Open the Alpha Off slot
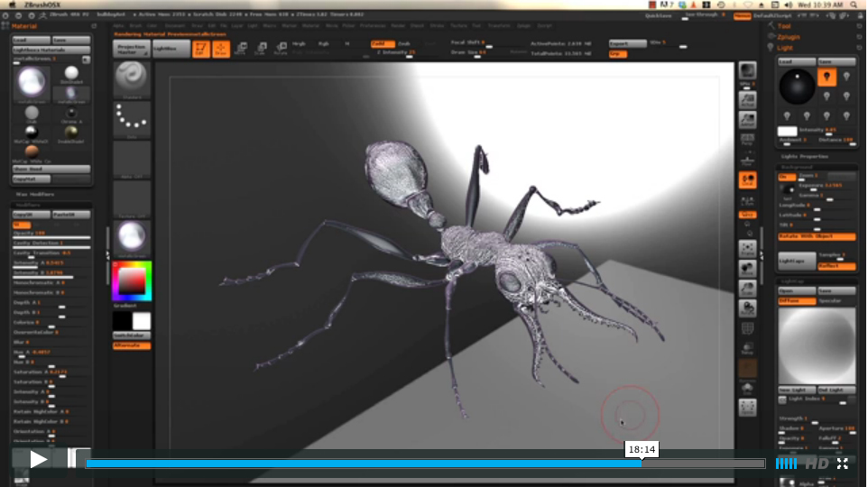The width and height of the screenshot is (868, 487). 131,160
